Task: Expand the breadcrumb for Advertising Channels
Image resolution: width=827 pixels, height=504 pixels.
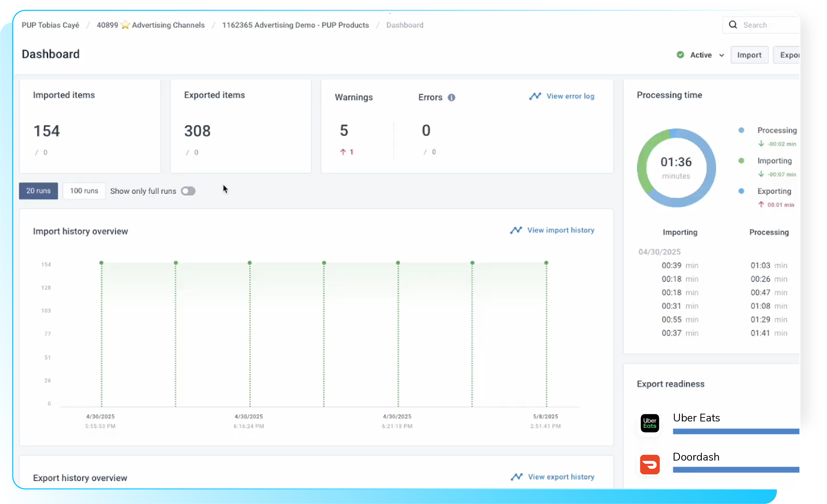Action: (151, 25)
